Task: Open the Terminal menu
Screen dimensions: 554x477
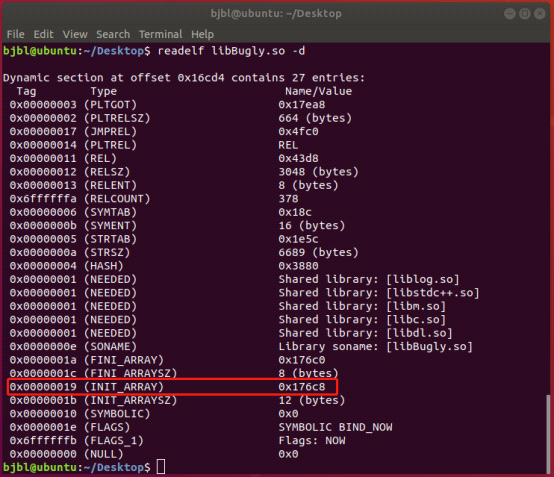Action: pos(160,34)
